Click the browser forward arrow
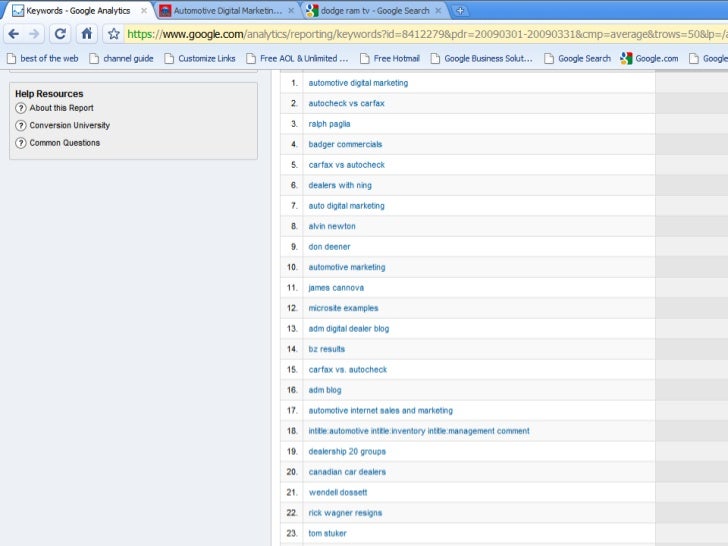This screenshot has height=546, width=728. (x=34, y=34)
